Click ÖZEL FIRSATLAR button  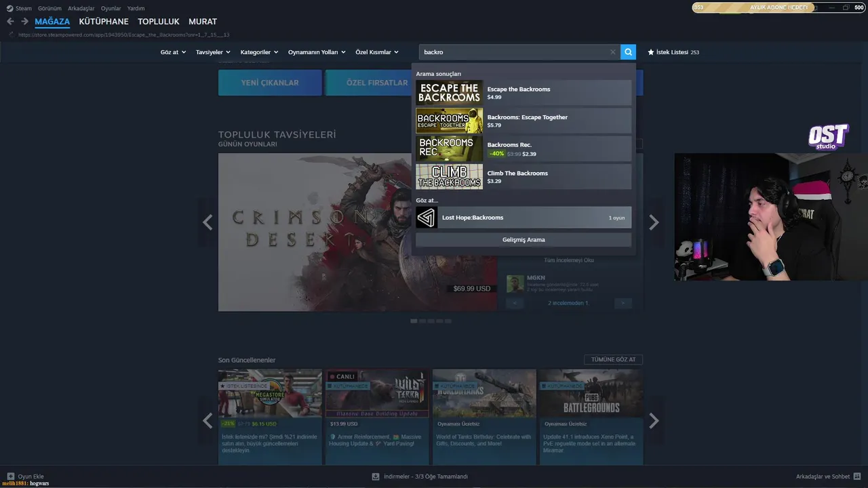(368, 83)
